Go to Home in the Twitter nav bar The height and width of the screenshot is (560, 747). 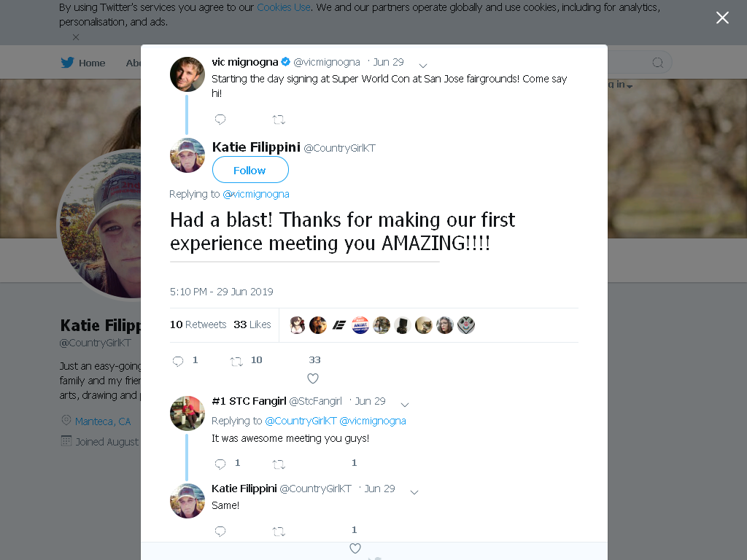tap(83, 63)
